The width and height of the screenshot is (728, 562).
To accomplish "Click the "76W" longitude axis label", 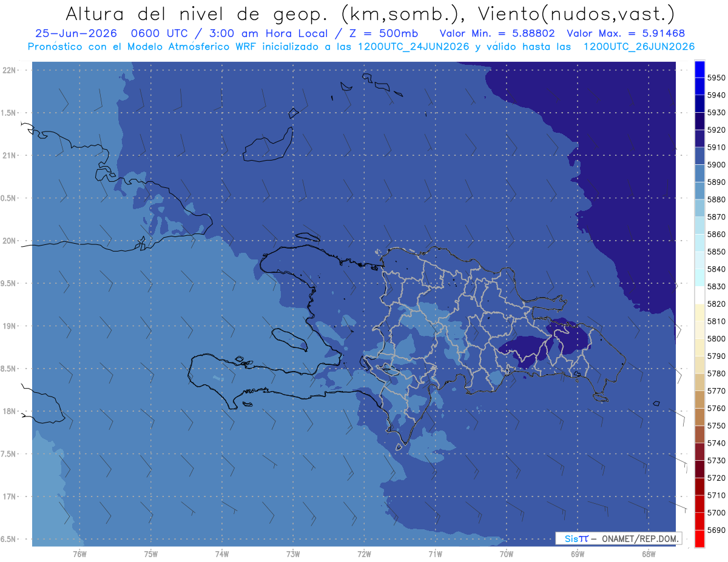I will point(79,554).
